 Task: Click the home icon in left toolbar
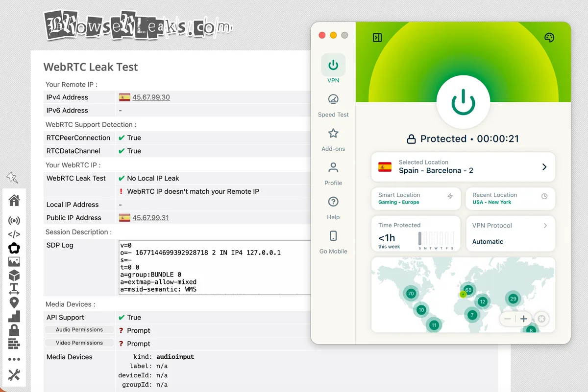(x=14, y=200)
